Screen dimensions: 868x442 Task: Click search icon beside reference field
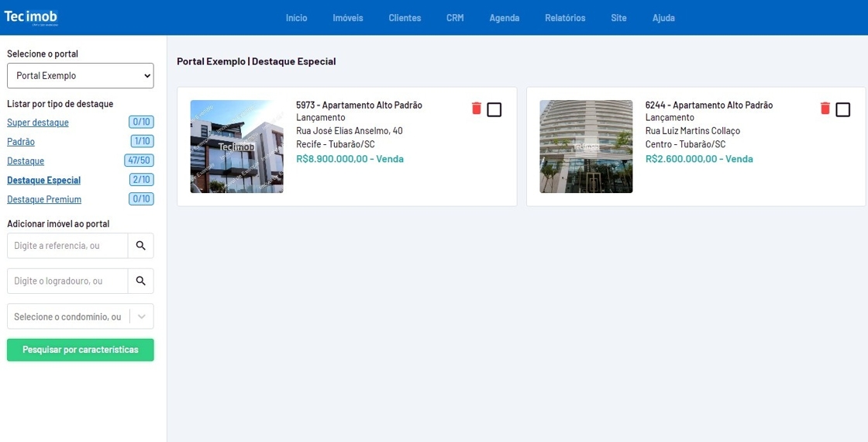tap(140, 246)
